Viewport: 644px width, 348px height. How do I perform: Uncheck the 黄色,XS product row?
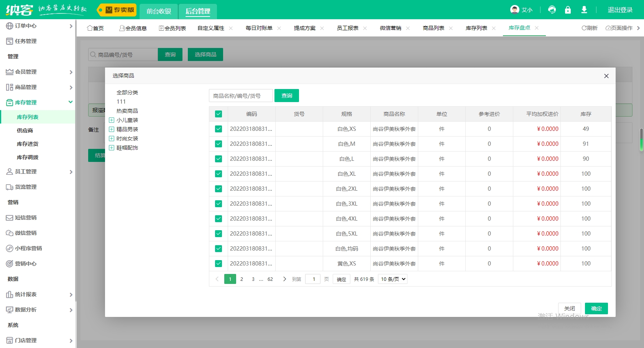coord(219,264)
